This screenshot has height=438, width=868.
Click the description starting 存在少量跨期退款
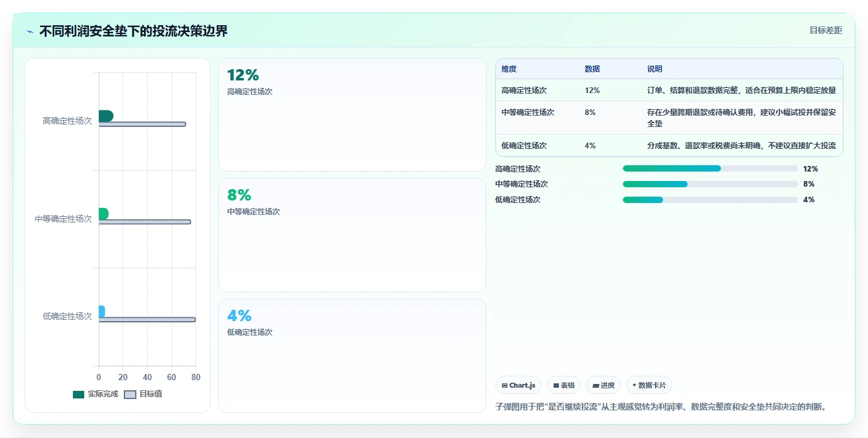tap(742, 118)
